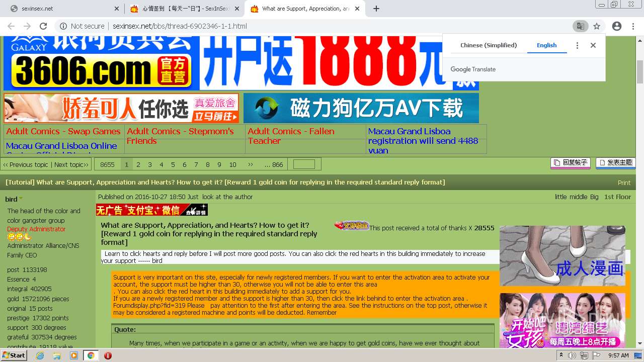Open Adult Comics - Stepmom's Friends link

point(180,136)
